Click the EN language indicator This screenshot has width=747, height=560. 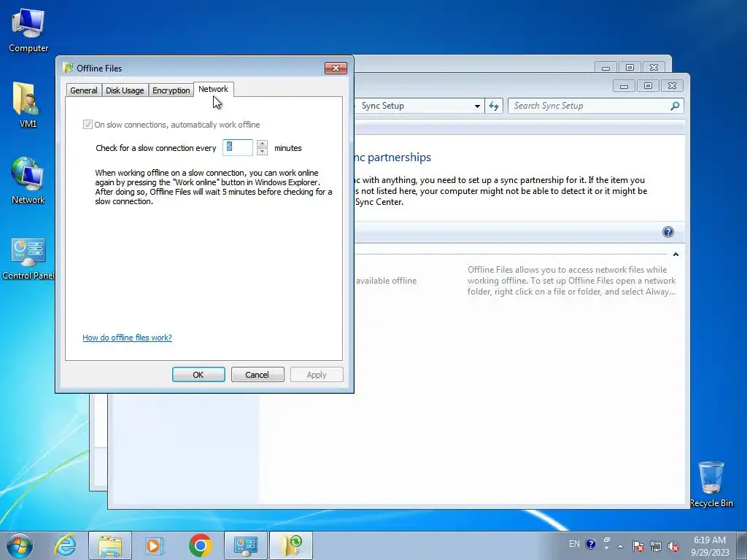tap(574, 544)
